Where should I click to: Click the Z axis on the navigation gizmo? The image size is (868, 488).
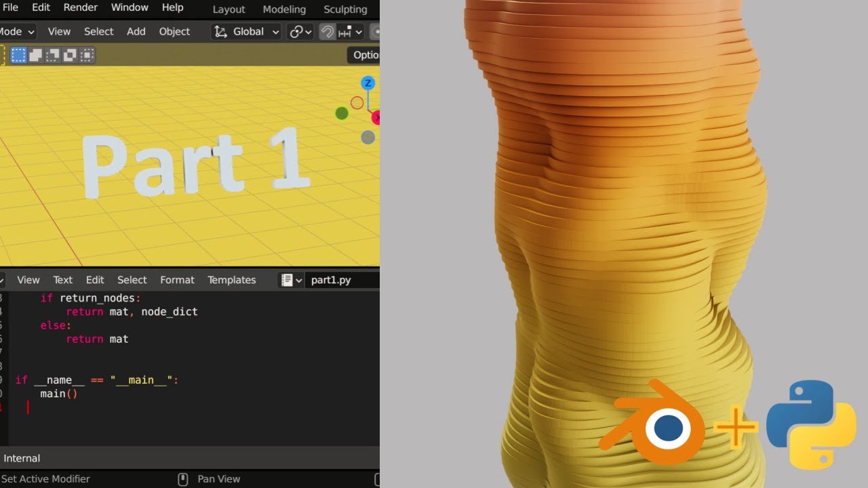click(x=367, y=83)
